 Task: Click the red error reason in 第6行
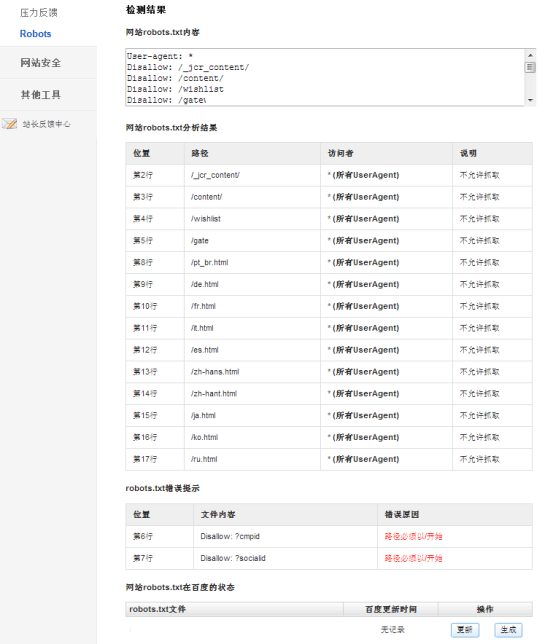coord(413,536)
